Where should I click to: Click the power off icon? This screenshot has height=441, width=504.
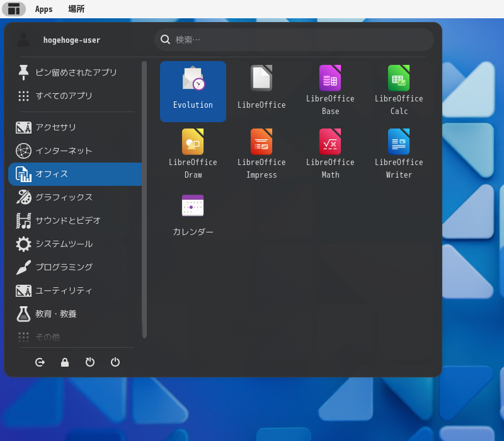(x=115, y=362)
